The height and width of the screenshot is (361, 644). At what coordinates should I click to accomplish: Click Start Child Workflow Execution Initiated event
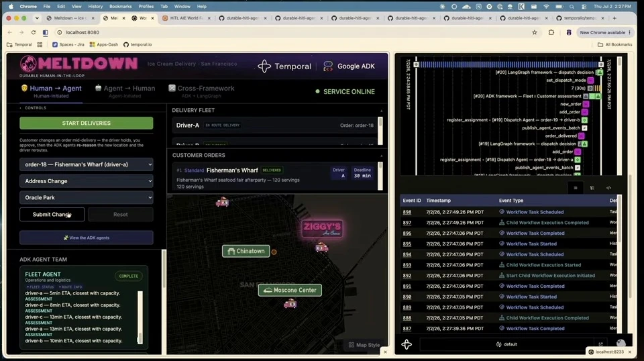pyautogui.click(x=550, y=276)
